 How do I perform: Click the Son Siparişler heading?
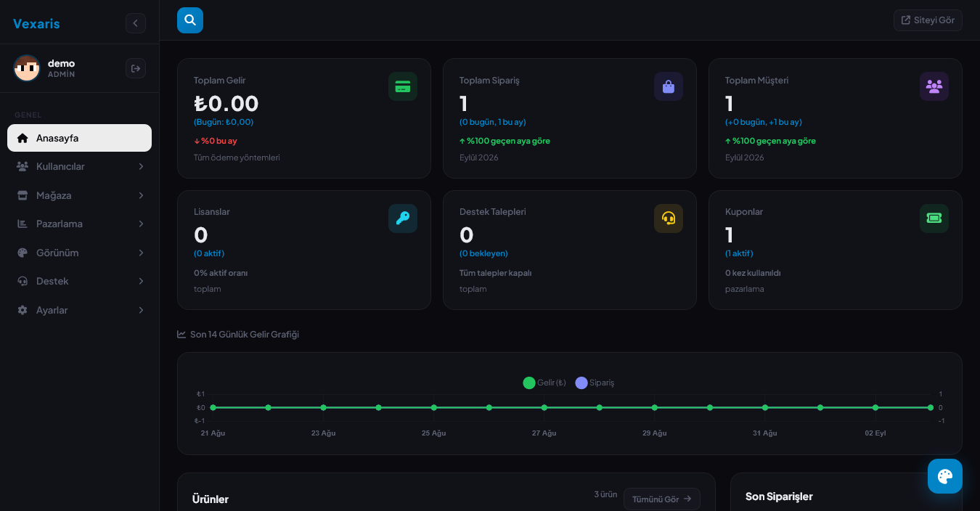pyautogui.click(x=779, y=496)
